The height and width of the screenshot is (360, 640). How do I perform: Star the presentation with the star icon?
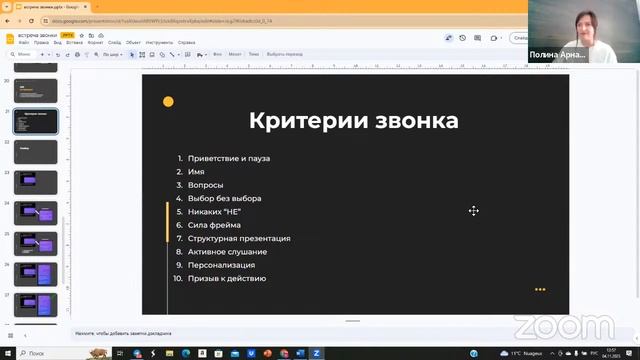81,36
